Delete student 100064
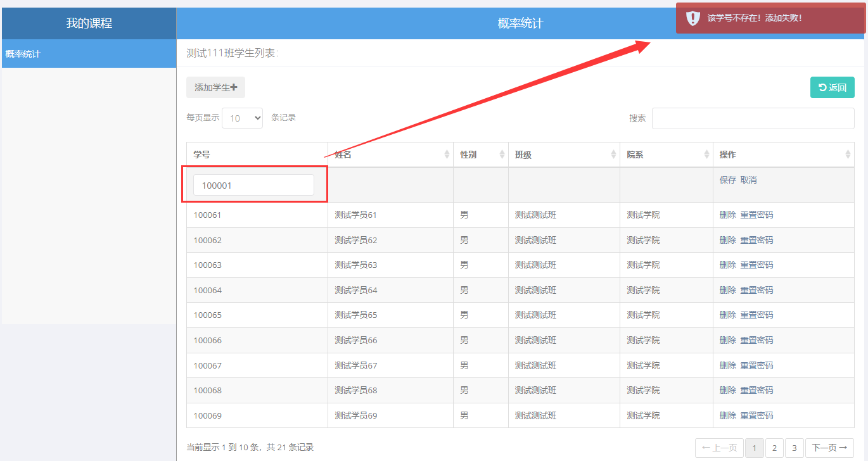 tap(728, 290)
